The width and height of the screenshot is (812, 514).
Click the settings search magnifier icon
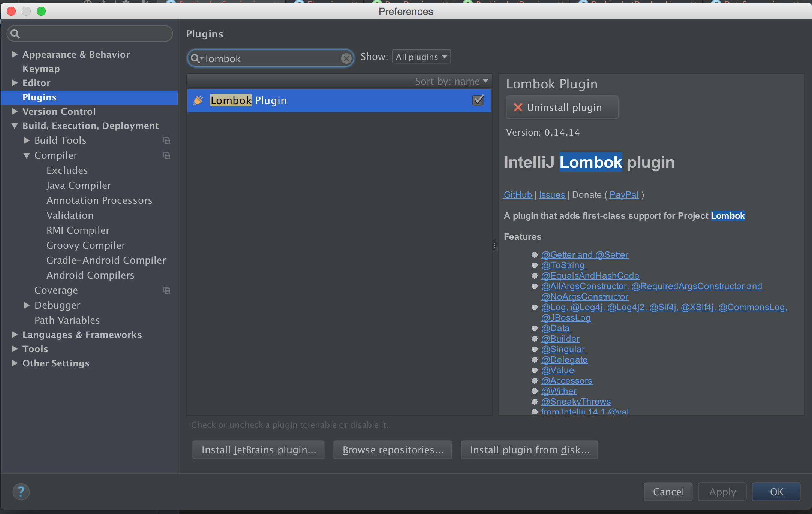click(x=15, y=34)
